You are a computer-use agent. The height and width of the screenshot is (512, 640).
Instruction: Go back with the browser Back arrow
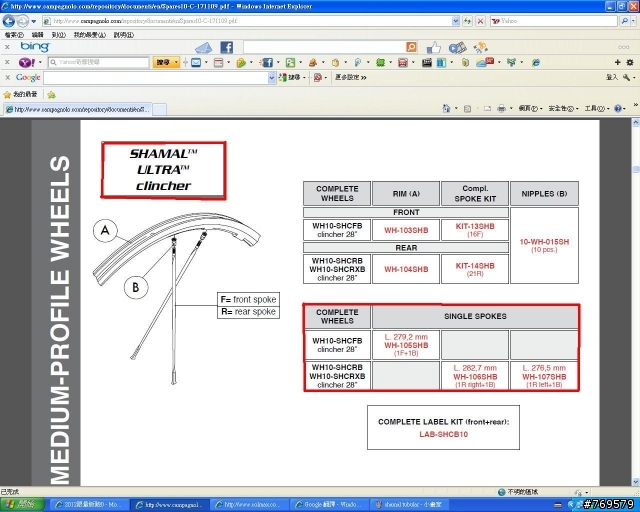[x=9, y=21]
